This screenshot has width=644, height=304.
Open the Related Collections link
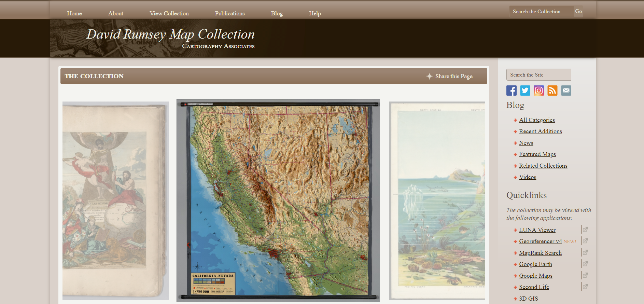pyautogui.click(x=543, y=166)
